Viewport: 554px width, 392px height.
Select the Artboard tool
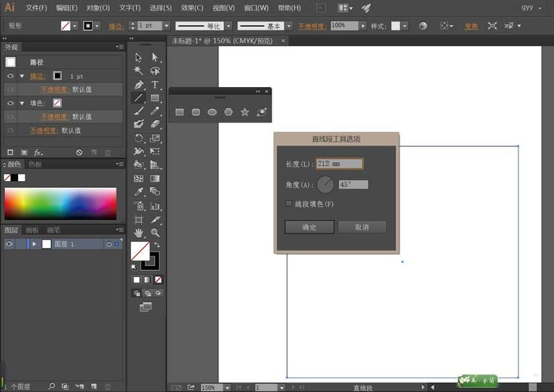(138, 219)
